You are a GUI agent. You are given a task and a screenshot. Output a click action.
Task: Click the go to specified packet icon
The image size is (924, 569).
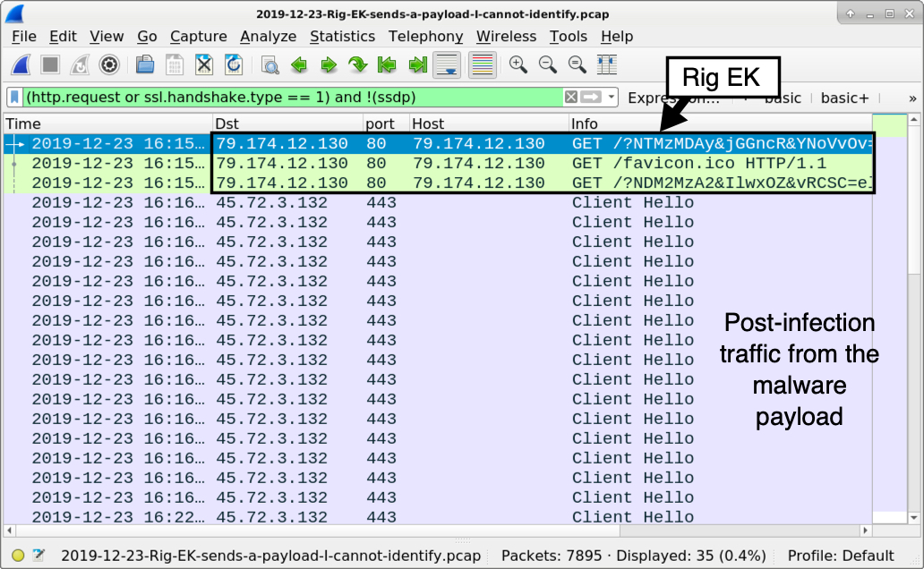point(358,64)
